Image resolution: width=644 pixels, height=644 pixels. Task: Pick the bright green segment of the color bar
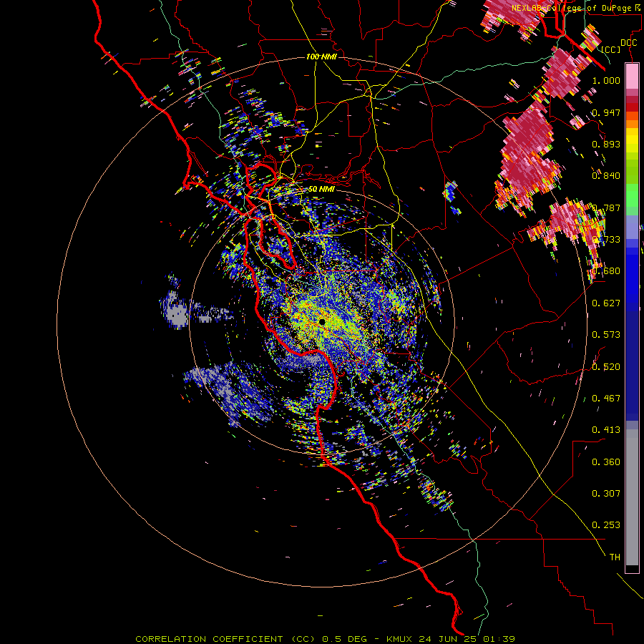click(632, 195)
